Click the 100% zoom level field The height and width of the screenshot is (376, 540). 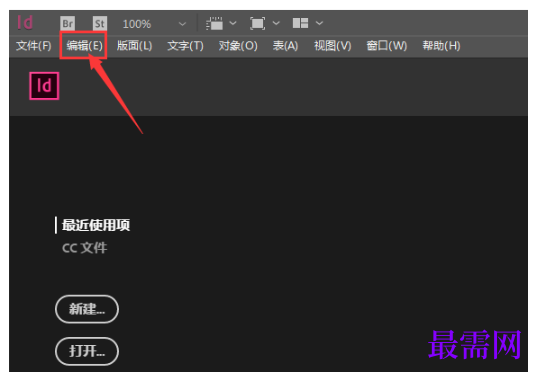[x=137, y=24]
